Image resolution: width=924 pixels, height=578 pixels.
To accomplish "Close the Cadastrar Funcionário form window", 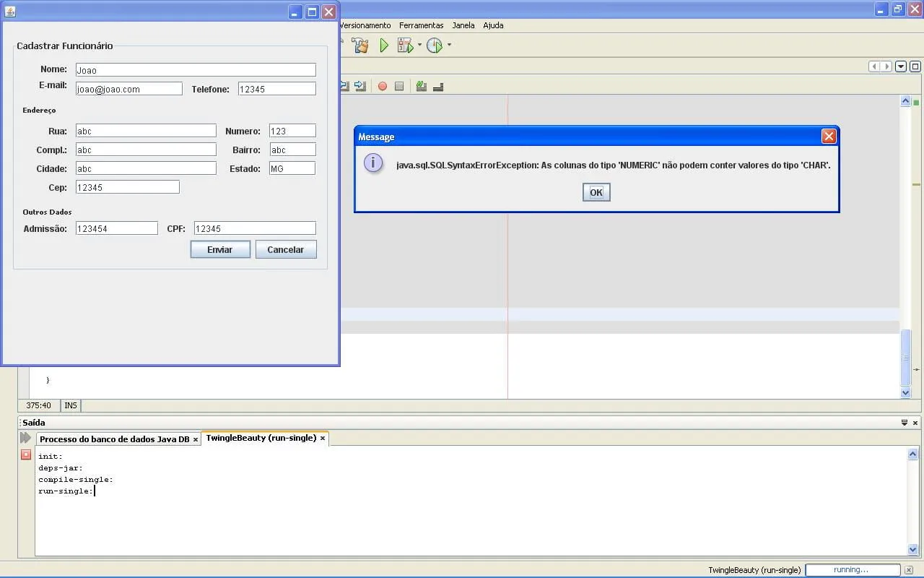I will coord(328,12).
